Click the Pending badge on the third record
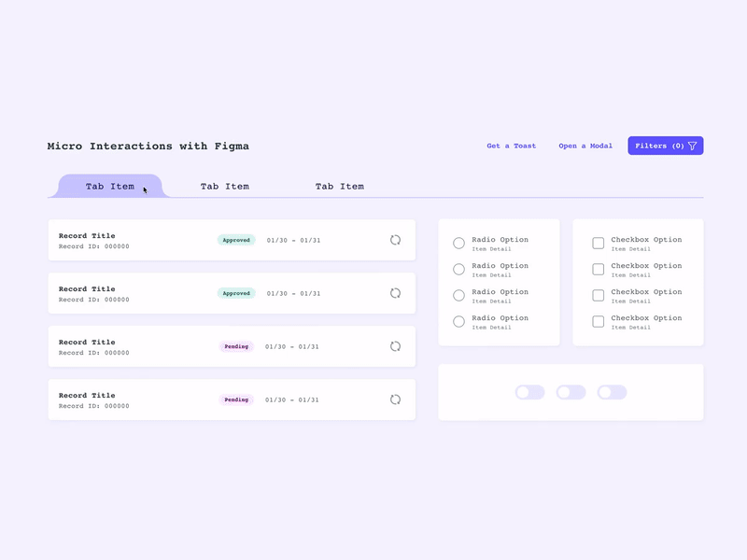 coord(234,346)
